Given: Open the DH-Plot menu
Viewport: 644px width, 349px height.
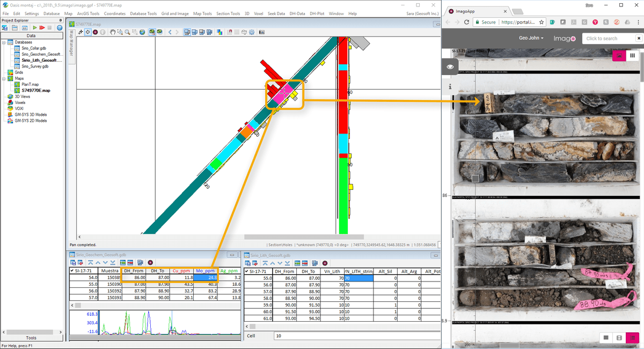Looking at the screenshot, I should 317,13.
